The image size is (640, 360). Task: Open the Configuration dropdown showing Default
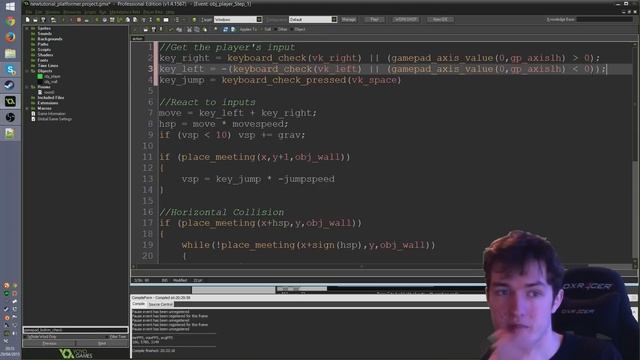313,20
